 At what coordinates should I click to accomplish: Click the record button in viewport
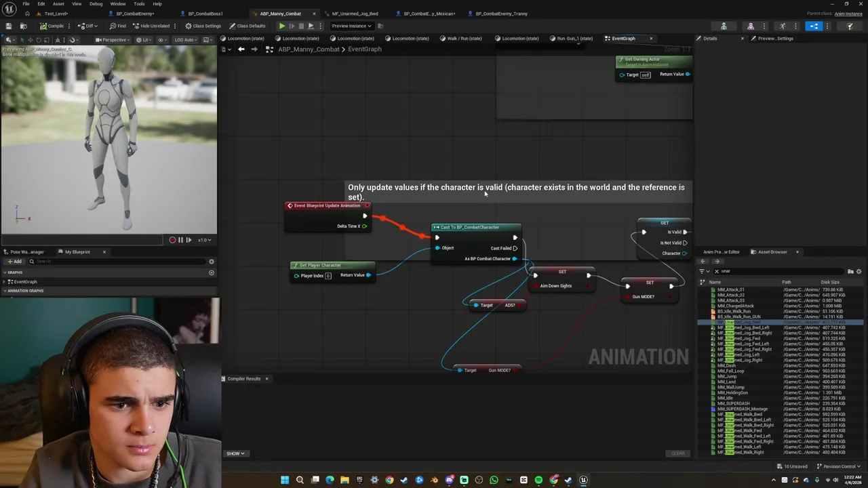pos(172,240)
